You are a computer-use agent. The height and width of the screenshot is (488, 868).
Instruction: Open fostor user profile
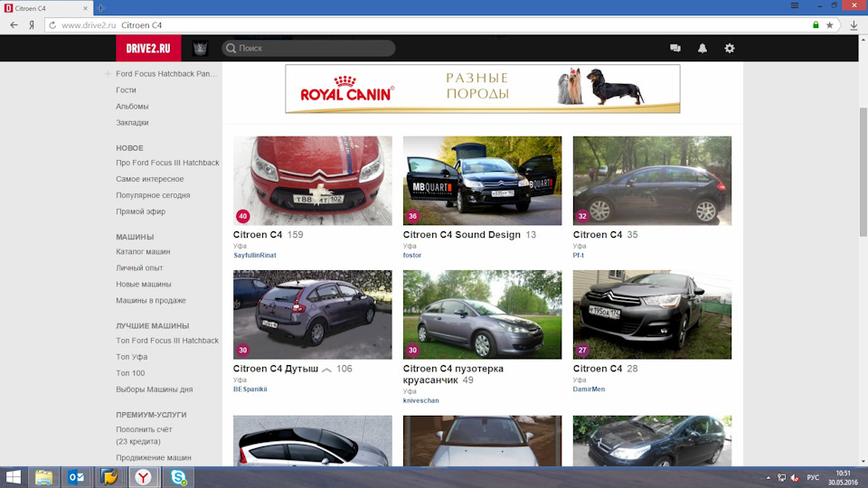pyautogui.click(x=412, y=255)
